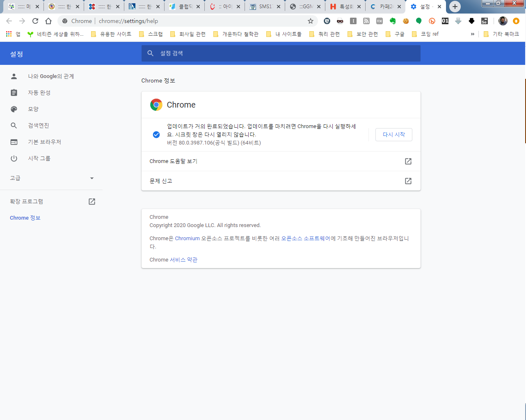Open external link icon for 문제 신고

click(x=408, y=181)
